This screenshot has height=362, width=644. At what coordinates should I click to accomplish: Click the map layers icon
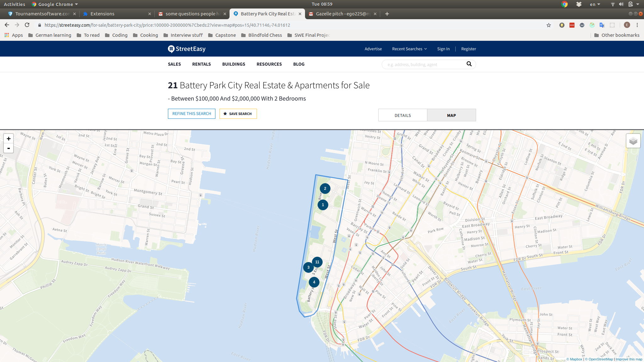click(x=633, y=141)
